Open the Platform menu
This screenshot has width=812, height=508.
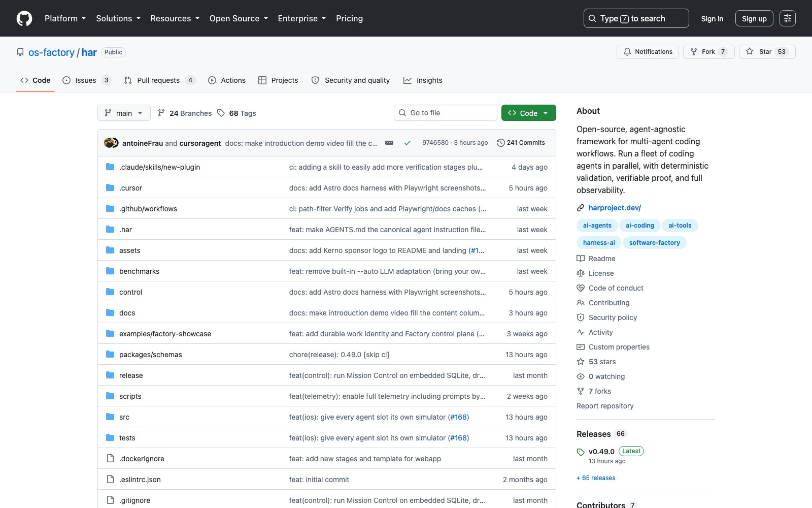[65, 18]
